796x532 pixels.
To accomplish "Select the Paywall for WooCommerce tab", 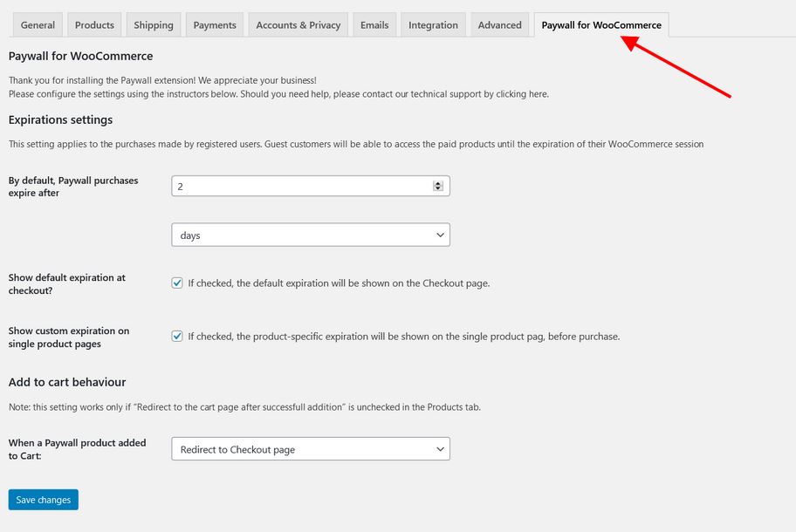I will [x=601, y=24].
